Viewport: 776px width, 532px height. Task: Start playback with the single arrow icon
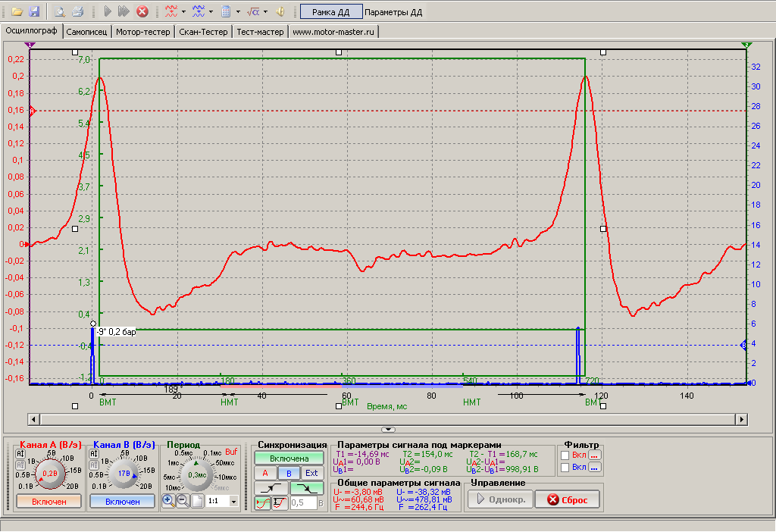(108, 11)
